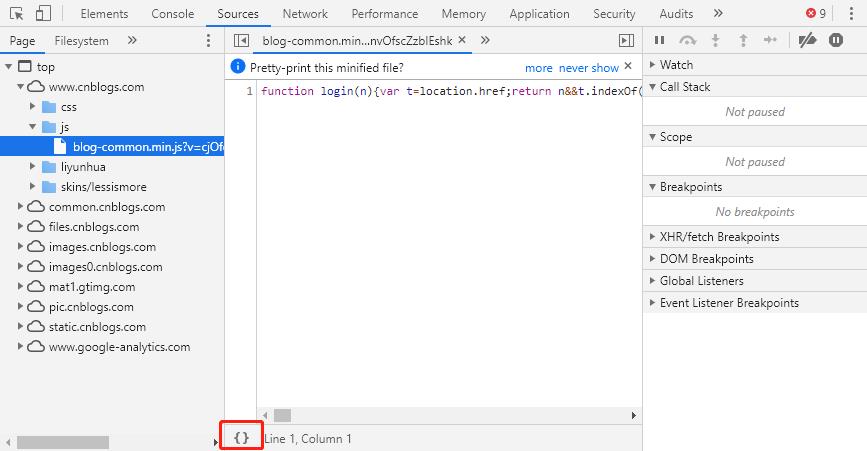Click the pretty-print braces icon

pyautogui.click(x=241, y=438)
